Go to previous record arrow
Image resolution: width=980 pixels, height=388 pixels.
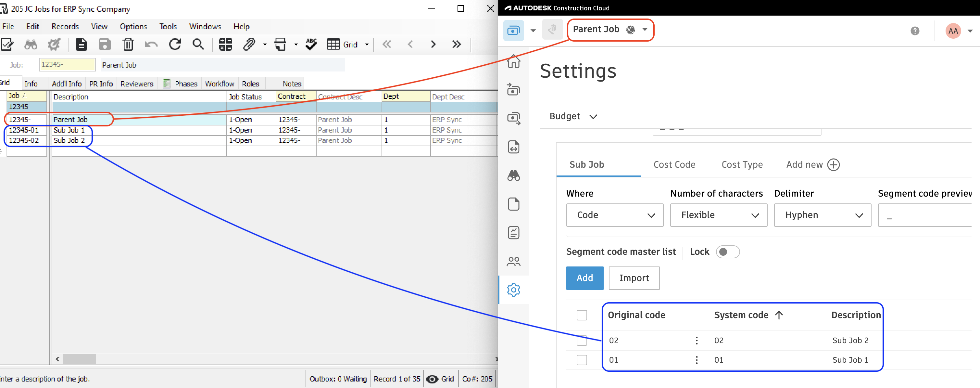410,44
